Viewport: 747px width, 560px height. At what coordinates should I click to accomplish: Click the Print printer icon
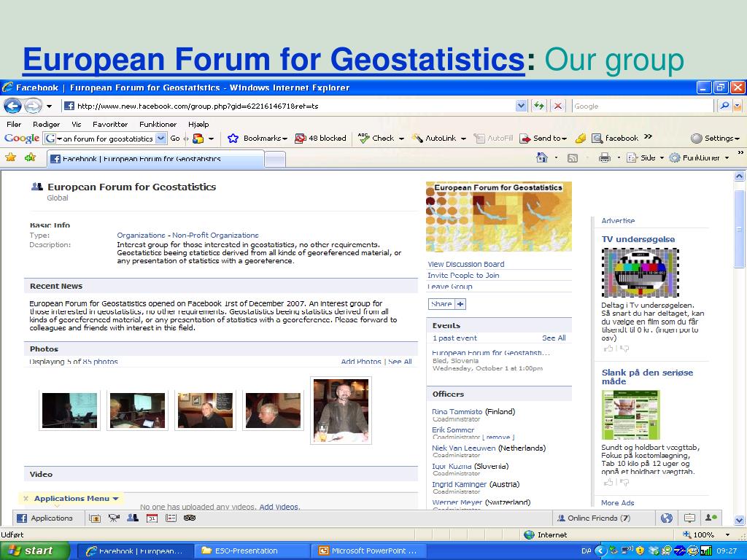(605, 157)
